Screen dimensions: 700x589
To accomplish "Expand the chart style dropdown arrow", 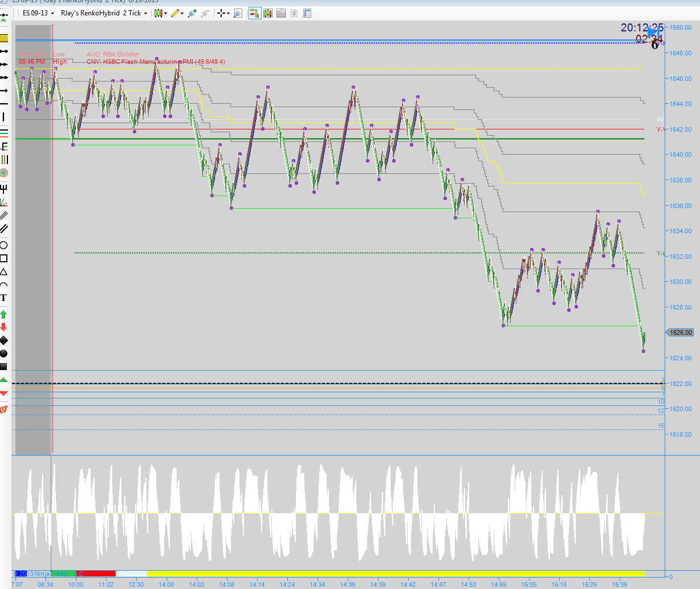I will 166,13.
